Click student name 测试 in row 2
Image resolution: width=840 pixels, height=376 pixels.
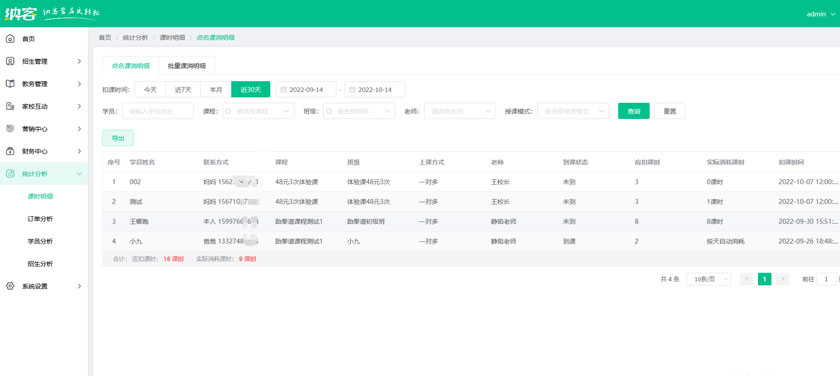[136, 202]
